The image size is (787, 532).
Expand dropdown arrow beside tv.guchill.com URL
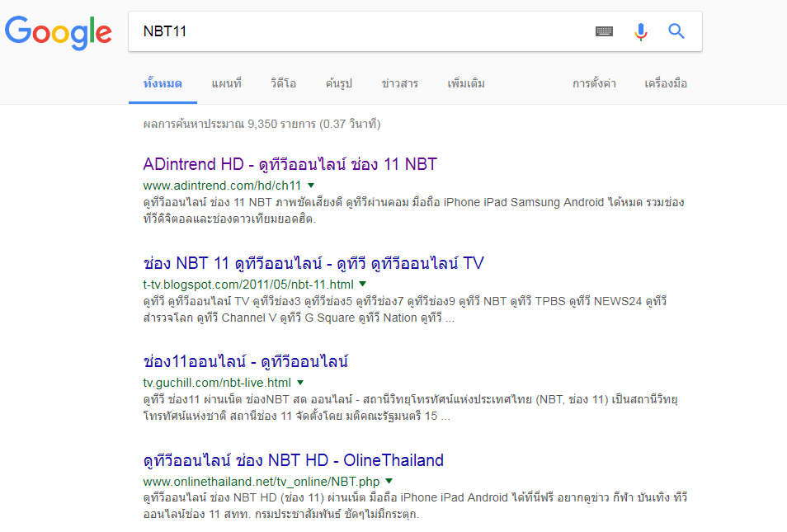coord(300,383)
